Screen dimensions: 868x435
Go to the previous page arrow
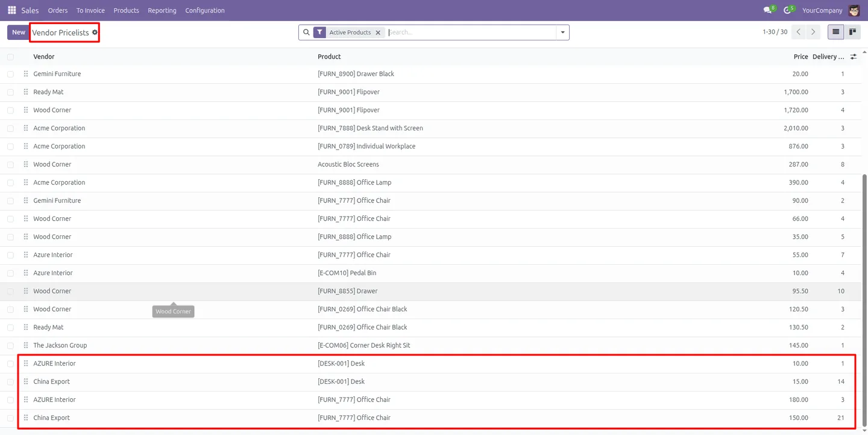click(799, 32)
